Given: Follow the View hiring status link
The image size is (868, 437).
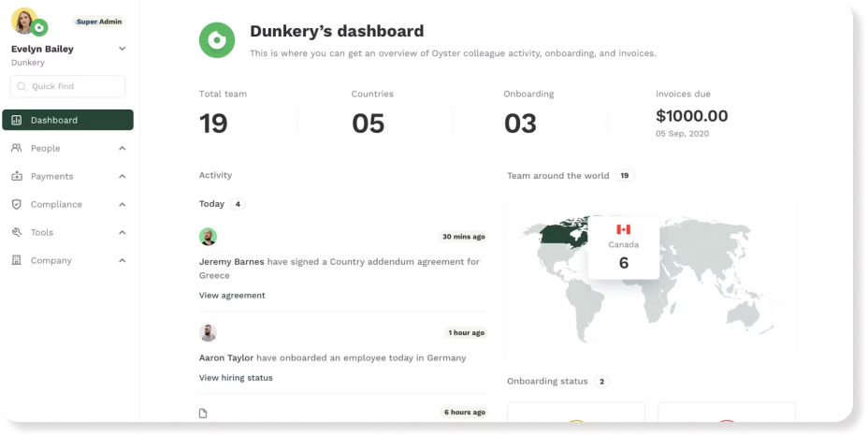Looking at the screenshot, I should point(236,377).
